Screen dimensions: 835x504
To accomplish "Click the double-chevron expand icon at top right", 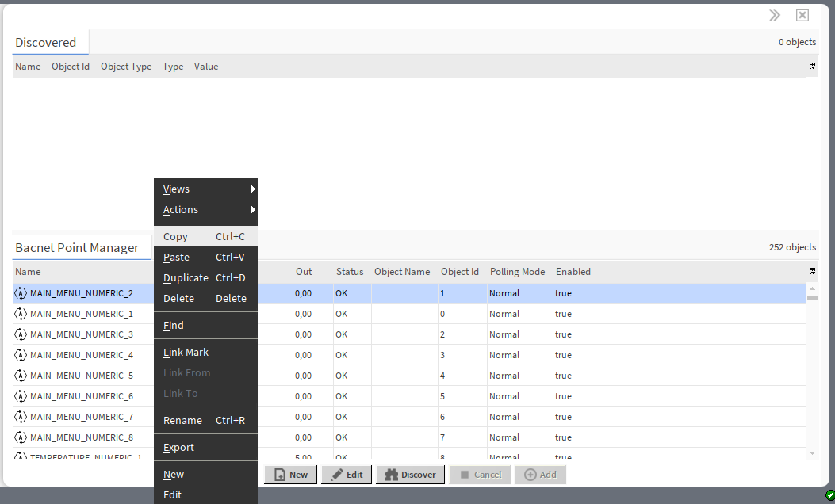I will 774,14.
